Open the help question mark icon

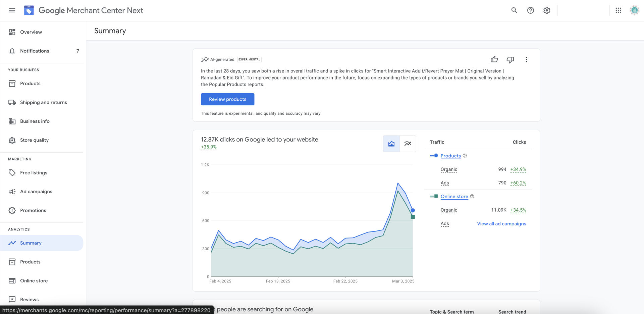tap(531, 10)
